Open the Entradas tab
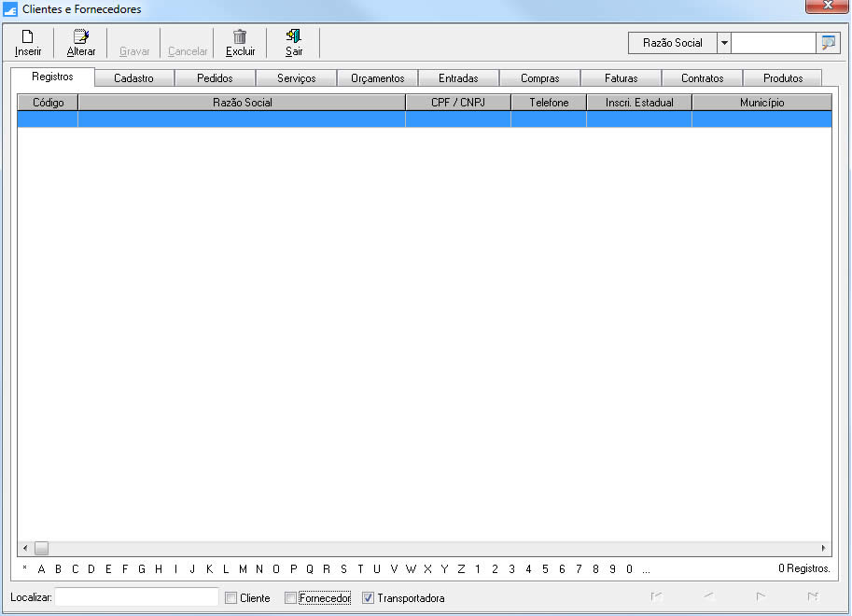Image resolution: width=852 pixels, height=616 pixels. pos(458,78)
